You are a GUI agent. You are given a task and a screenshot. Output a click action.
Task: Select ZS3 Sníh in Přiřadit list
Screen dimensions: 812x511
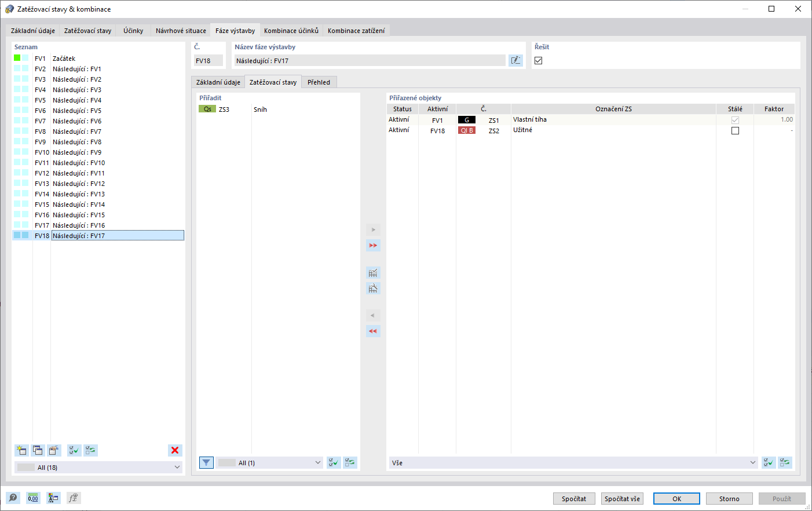[x=278, y=110]
